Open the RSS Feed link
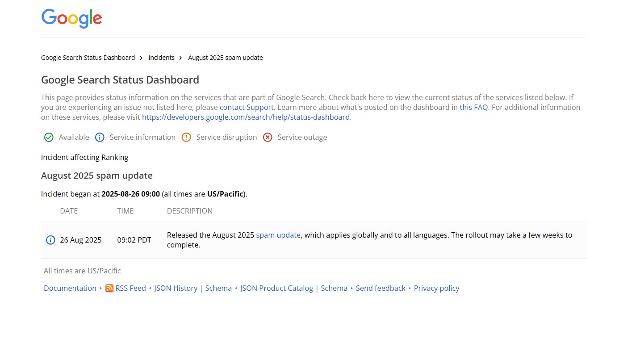Image resolution: width=644 pixels, height=352 pixels. tap(131, 288)
